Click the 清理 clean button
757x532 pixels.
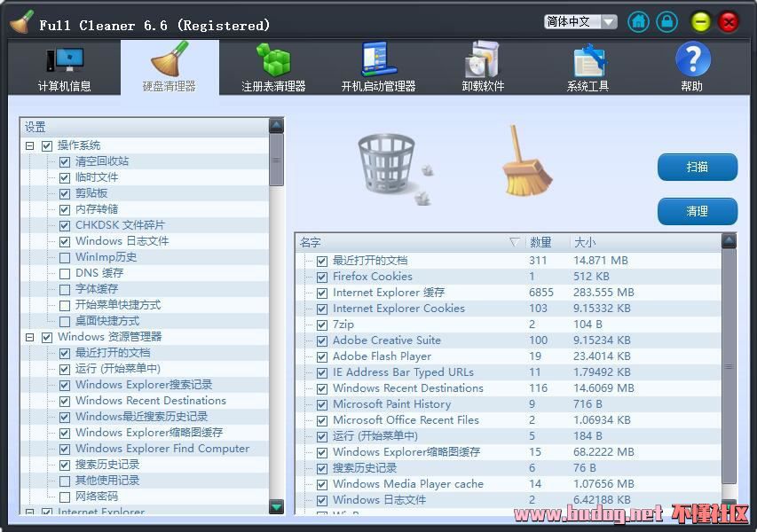click(x=697, y=211)
